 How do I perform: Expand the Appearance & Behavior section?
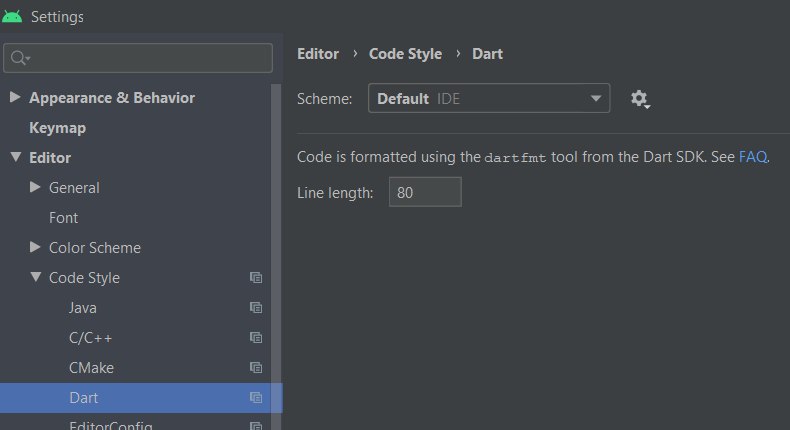[x=15, y=97]
